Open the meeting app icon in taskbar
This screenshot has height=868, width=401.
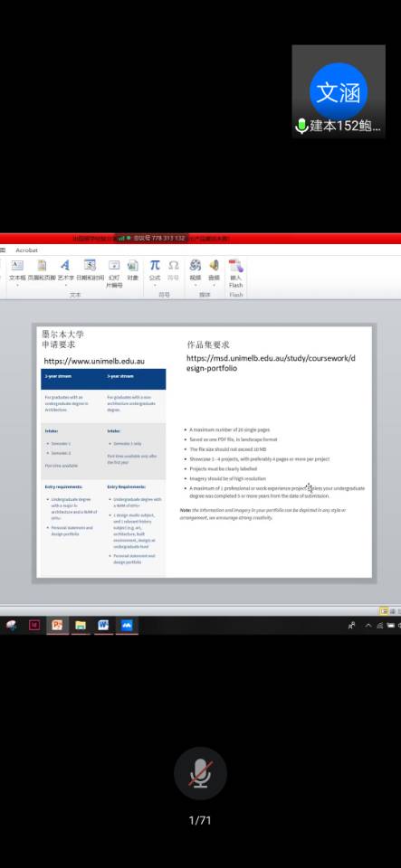127,626
